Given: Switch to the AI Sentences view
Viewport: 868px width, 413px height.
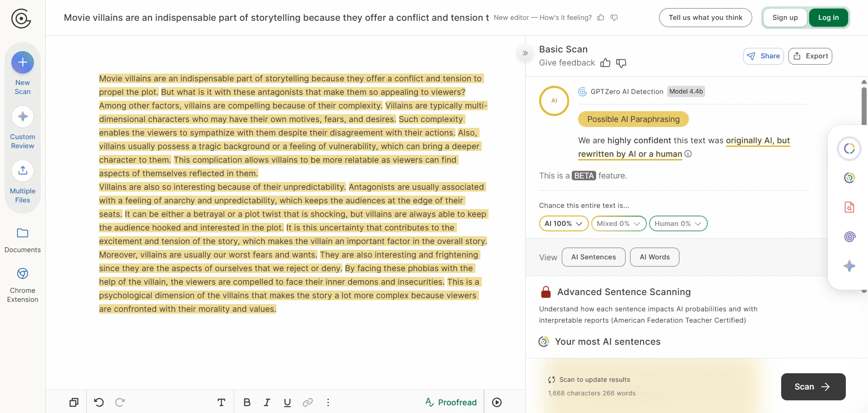Looking at the screenshot, I should [593, 257].
